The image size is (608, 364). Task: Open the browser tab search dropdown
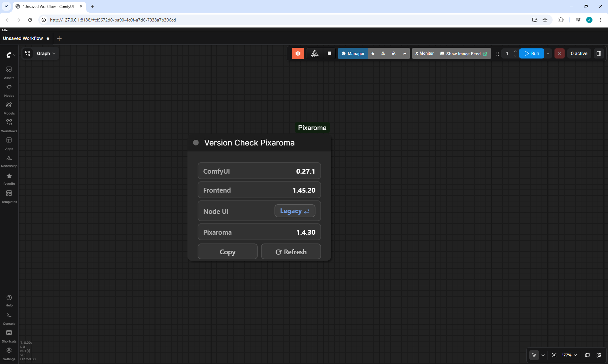6,6
